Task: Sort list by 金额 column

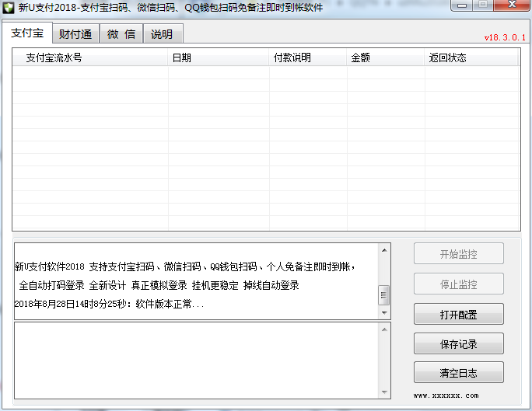Action: [x=386, y=57]
